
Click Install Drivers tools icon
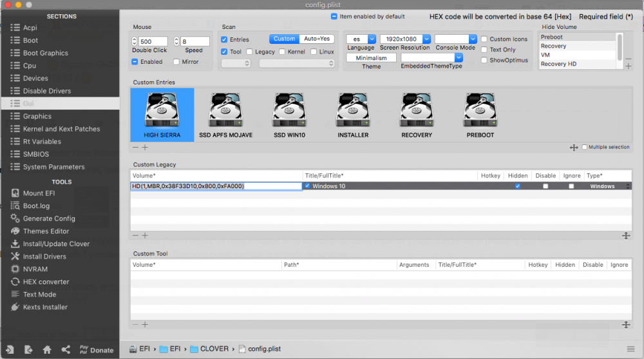tap(15, 256)
